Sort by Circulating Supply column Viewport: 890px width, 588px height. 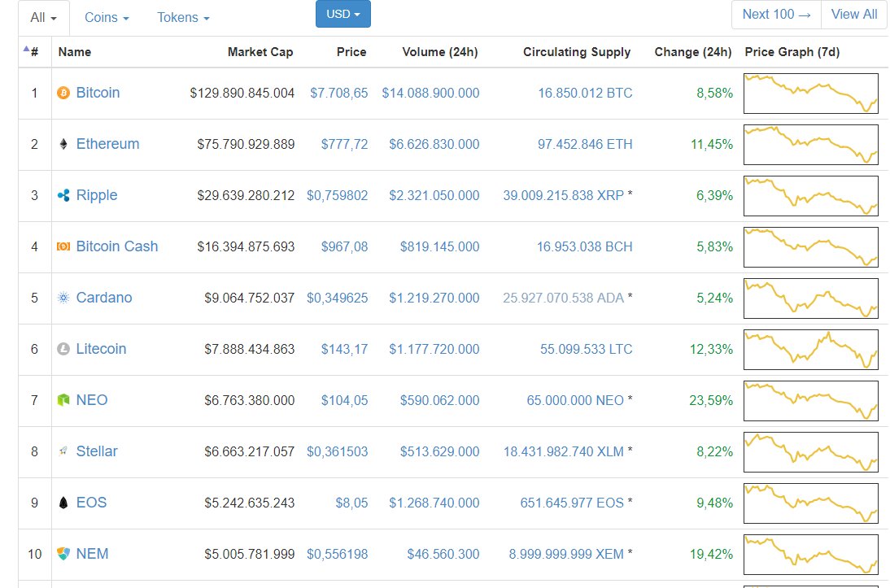click(577, 52)
